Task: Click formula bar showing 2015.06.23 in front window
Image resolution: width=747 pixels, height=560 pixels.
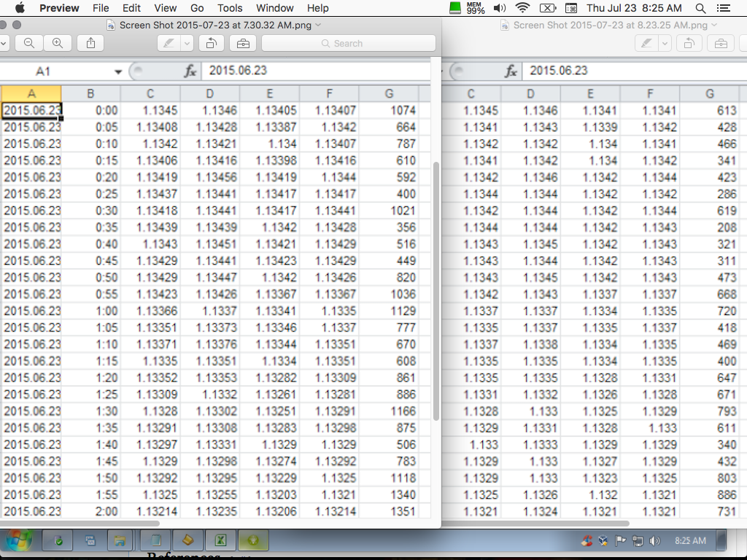Action: [315, 71]
